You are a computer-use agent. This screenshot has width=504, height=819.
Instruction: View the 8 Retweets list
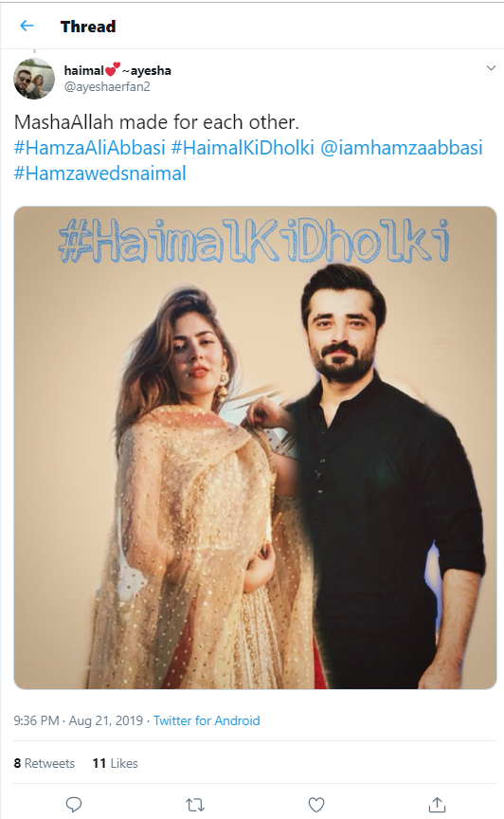click(x=45, y=763)
